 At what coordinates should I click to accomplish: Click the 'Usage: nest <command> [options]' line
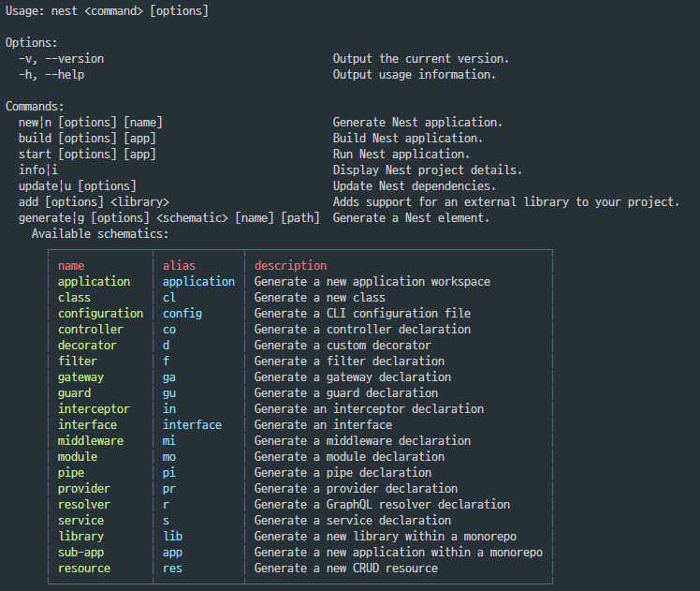tap(107, 10)
